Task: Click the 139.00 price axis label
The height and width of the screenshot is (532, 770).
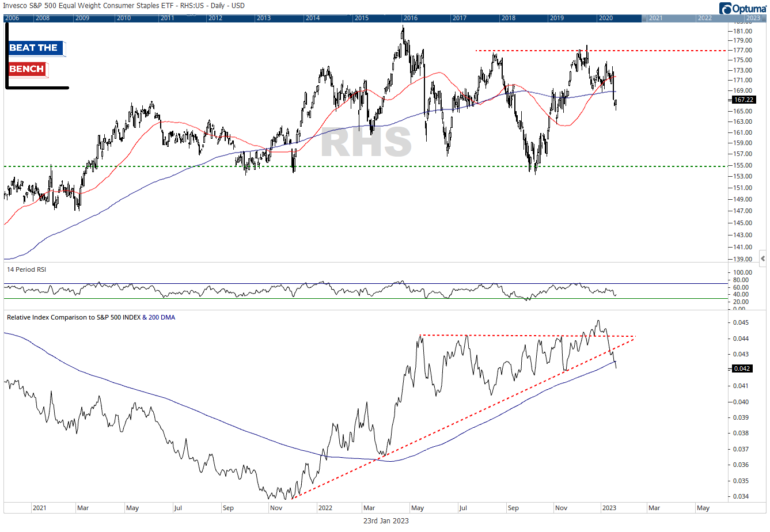Action: [x=743, y=259]
